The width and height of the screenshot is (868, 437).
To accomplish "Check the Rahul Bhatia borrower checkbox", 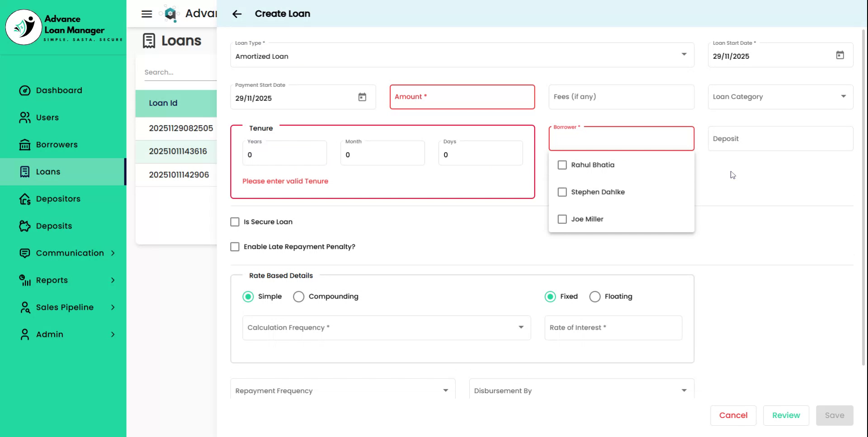I will pos(562,165).
